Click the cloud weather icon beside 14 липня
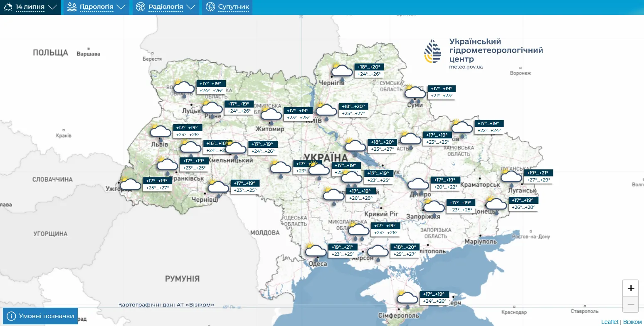Image resolution: width=644 pixels, height=326 pixels. coord(8,7)
